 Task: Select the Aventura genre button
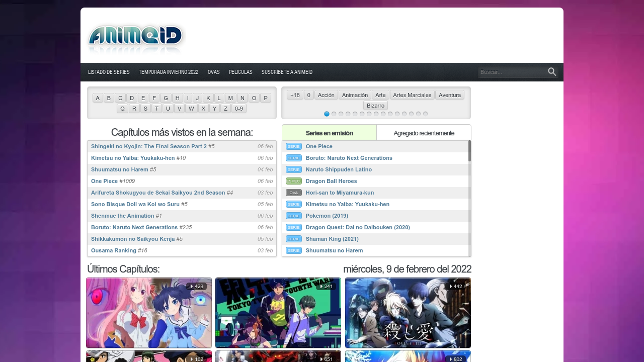pos(450,95)
